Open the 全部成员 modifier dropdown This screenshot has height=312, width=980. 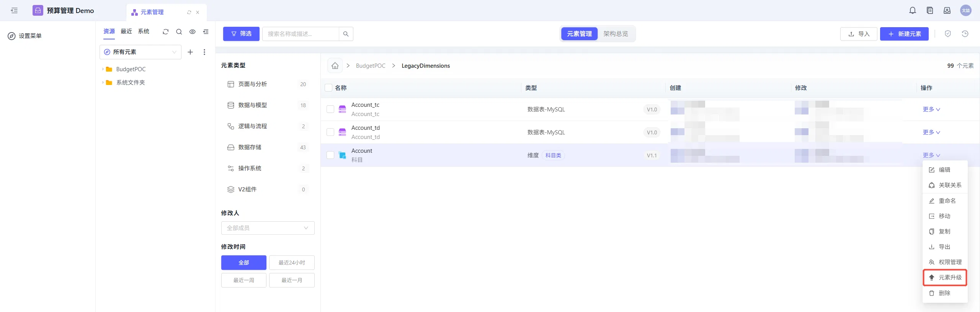coord(268,228)
